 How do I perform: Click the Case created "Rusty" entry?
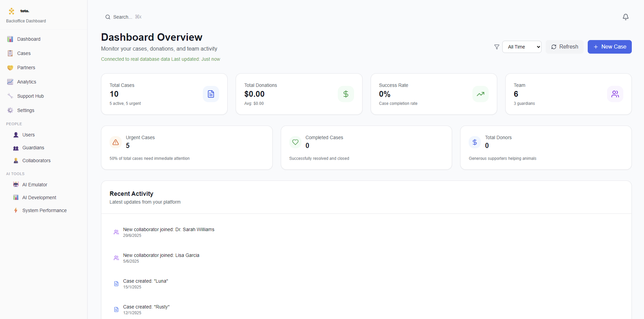point(146,307)
